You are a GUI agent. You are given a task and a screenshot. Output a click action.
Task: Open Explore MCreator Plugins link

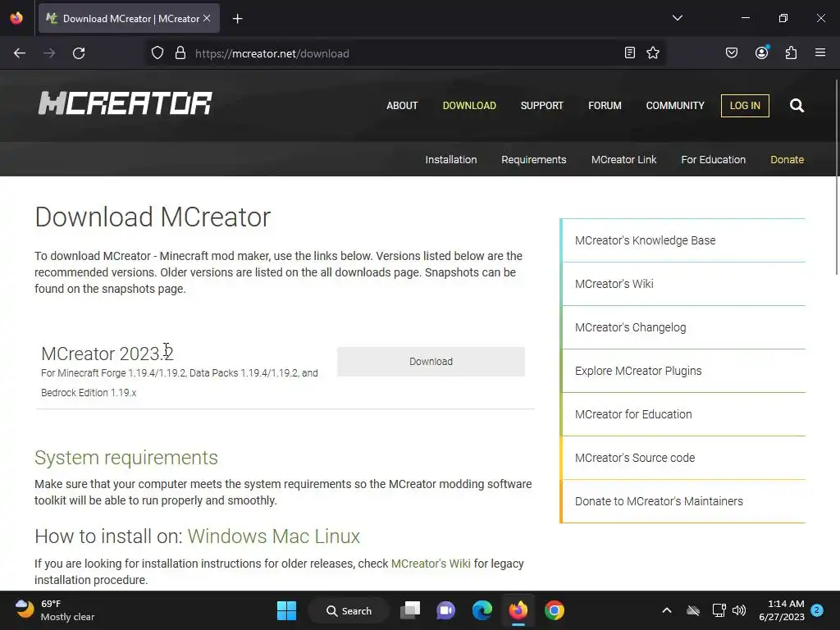click(x=683, y=371)
